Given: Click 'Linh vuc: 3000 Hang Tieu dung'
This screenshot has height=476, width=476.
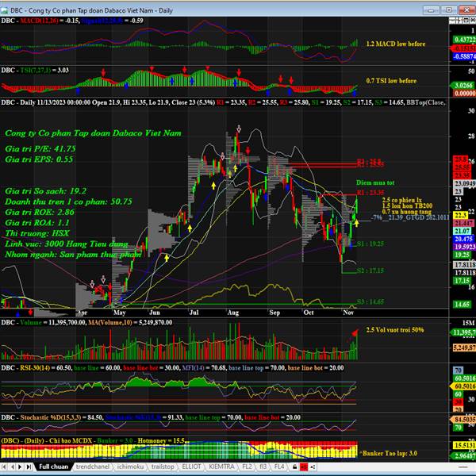Looking at the screenshot, I should coord(67,244).
